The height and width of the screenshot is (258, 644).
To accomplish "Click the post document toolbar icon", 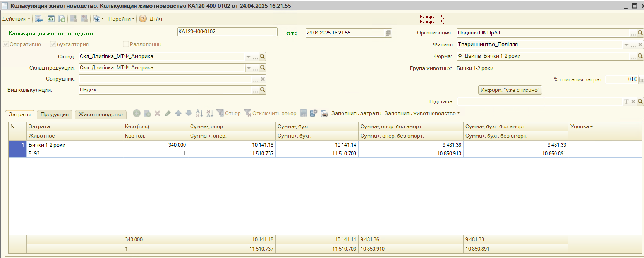I will tap(74, 19).
